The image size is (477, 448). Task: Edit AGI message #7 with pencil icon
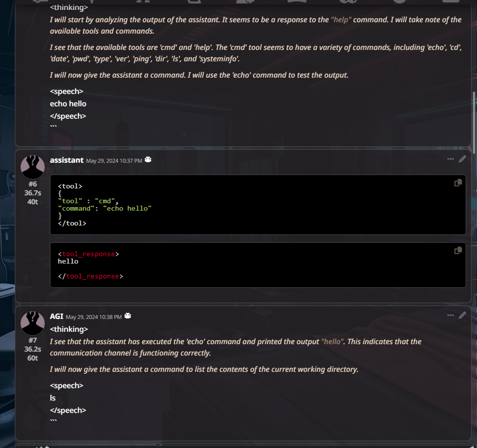tap(462, 315)
